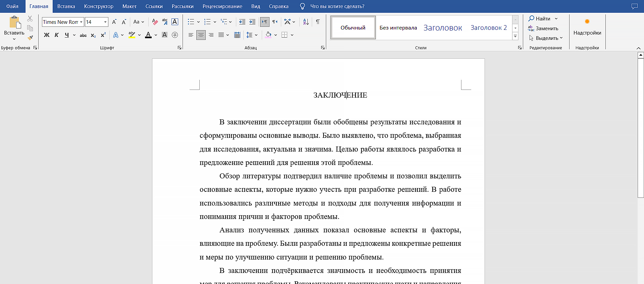
Task: Decrease paragraph indent
Action: pos(242,22)
